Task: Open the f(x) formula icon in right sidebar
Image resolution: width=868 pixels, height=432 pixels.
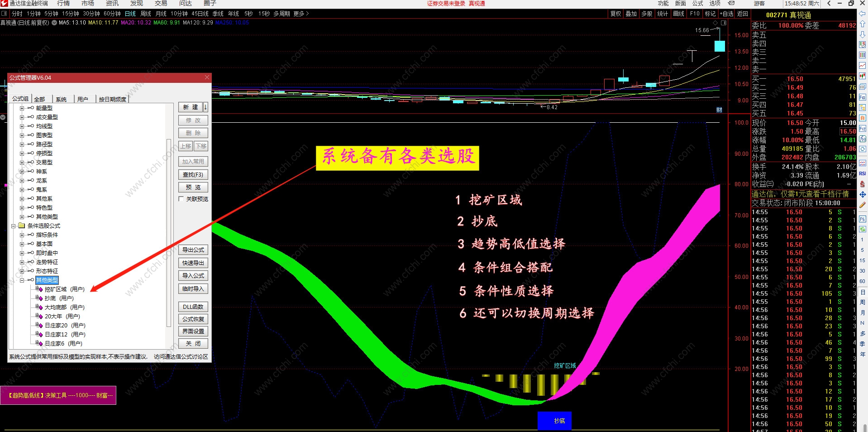Action: pyautogui.click(x=863, y=139)
